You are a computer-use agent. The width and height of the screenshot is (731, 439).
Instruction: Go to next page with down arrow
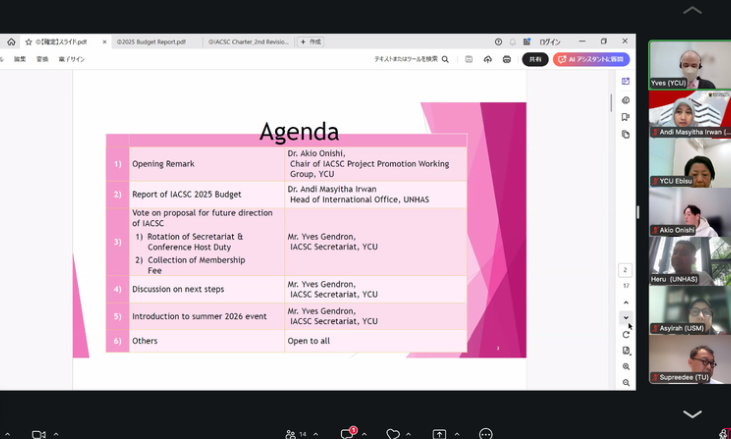coord(626,318)
